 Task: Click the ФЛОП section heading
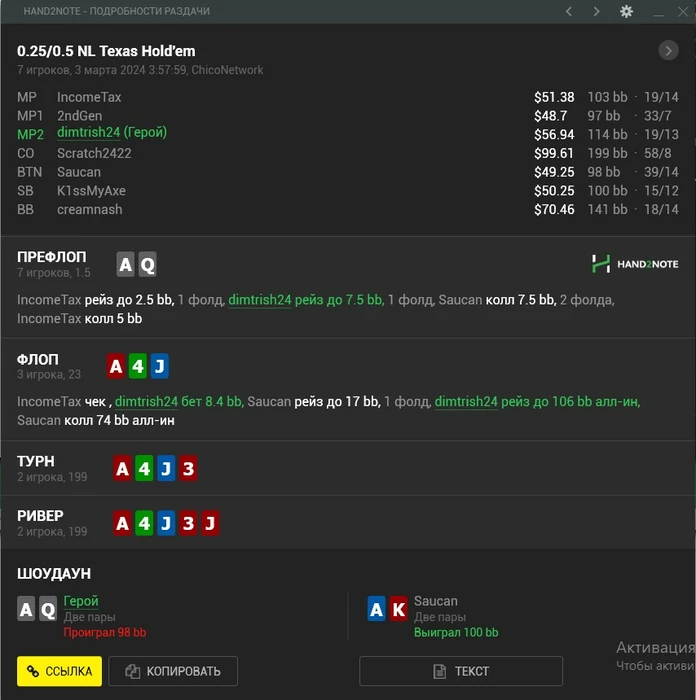tap(38, 359)
